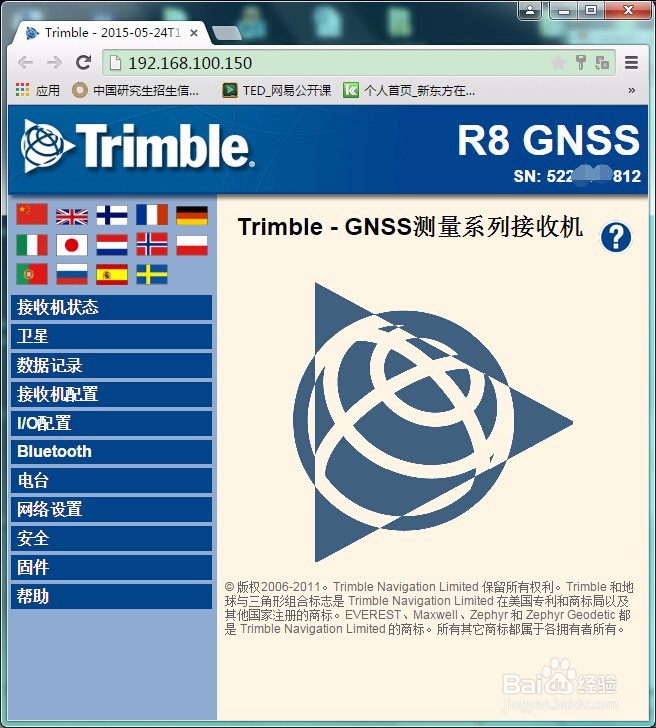The image size is (656, 728).
Task: Open the blue question mark help icon
Action: pos(616,237)
